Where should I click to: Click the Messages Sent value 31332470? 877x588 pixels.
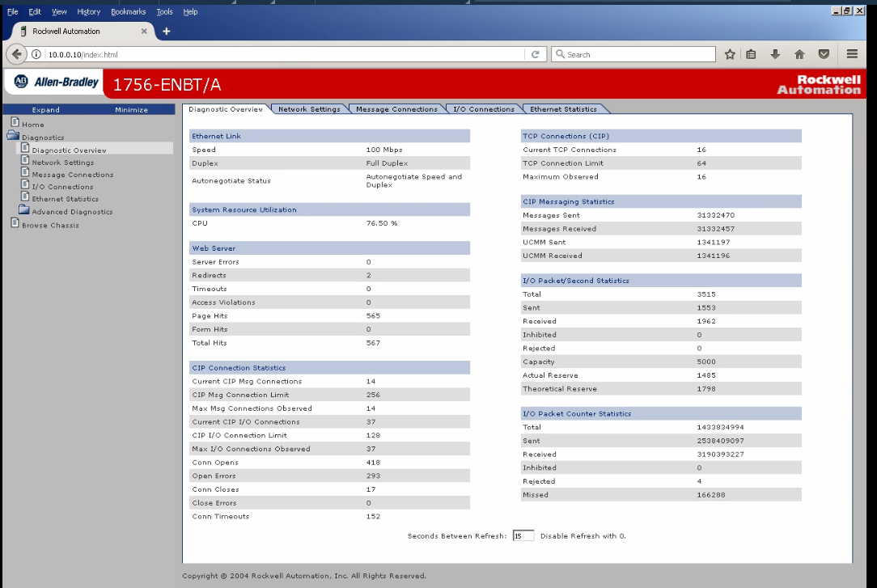716,215
